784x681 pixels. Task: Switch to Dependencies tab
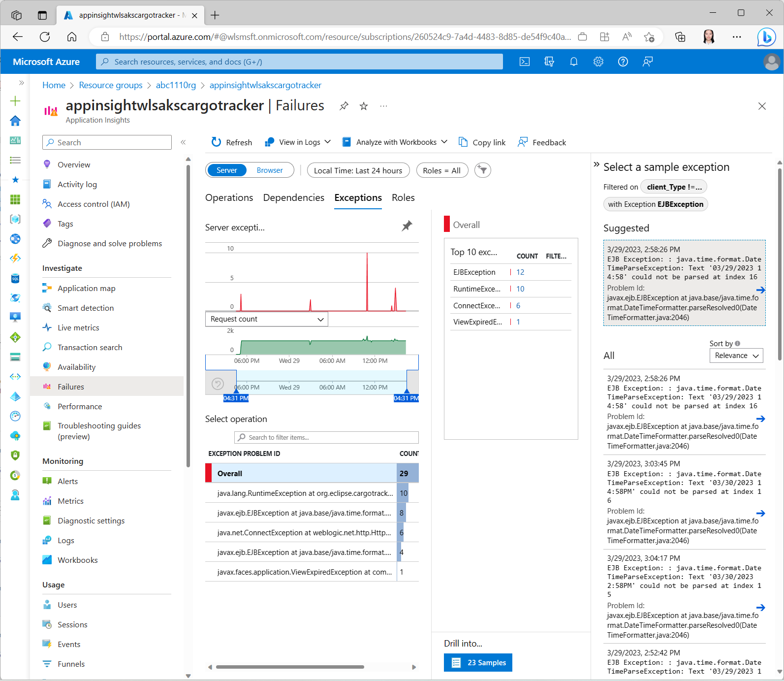tap(294, 197)
